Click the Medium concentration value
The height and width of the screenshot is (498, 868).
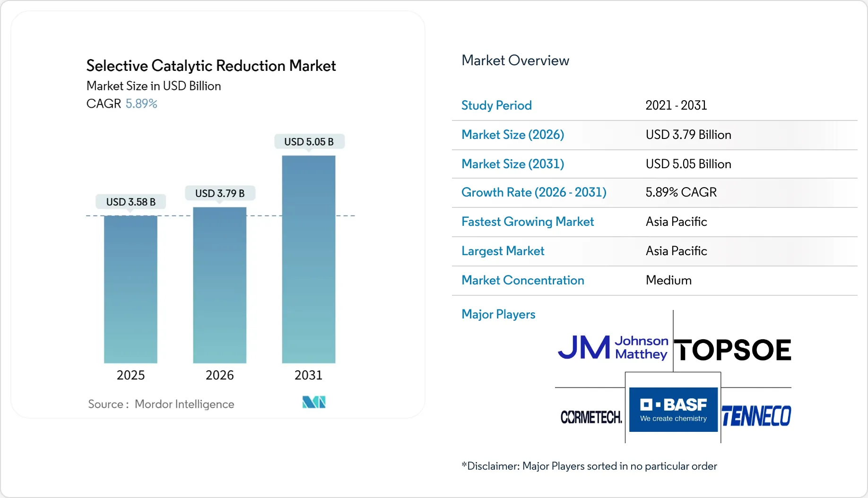(668, 280)
